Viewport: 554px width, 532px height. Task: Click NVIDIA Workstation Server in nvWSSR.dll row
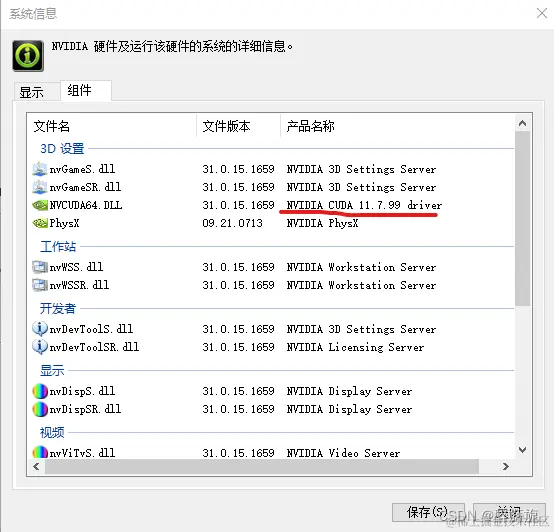point(361,285)
